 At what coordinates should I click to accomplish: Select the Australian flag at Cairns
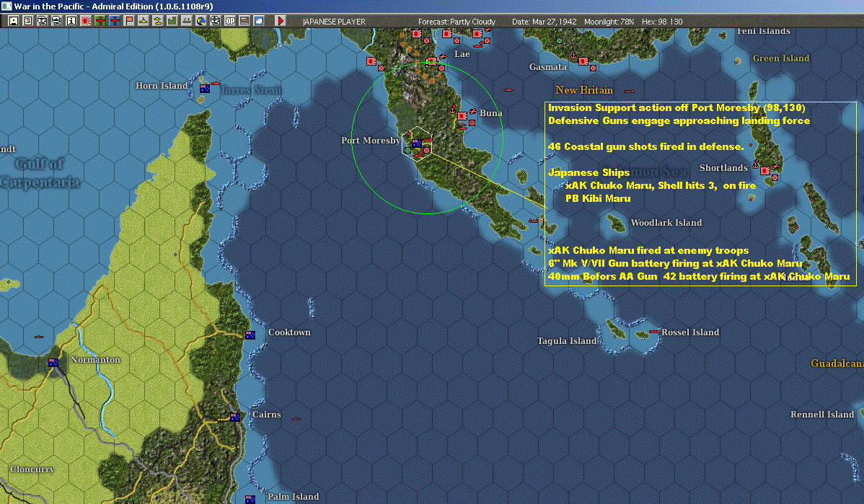pos(235,417)
